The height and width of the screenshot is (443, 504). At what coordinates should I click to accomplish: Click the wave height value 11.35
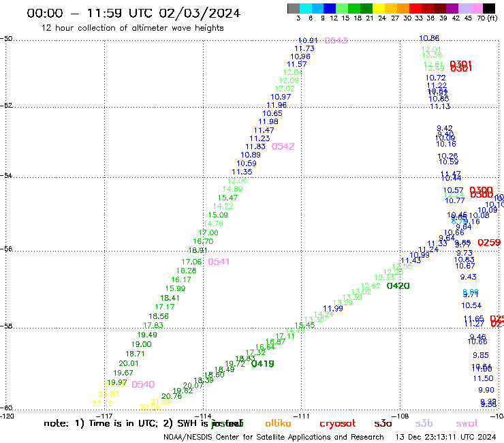pos(242,172)
